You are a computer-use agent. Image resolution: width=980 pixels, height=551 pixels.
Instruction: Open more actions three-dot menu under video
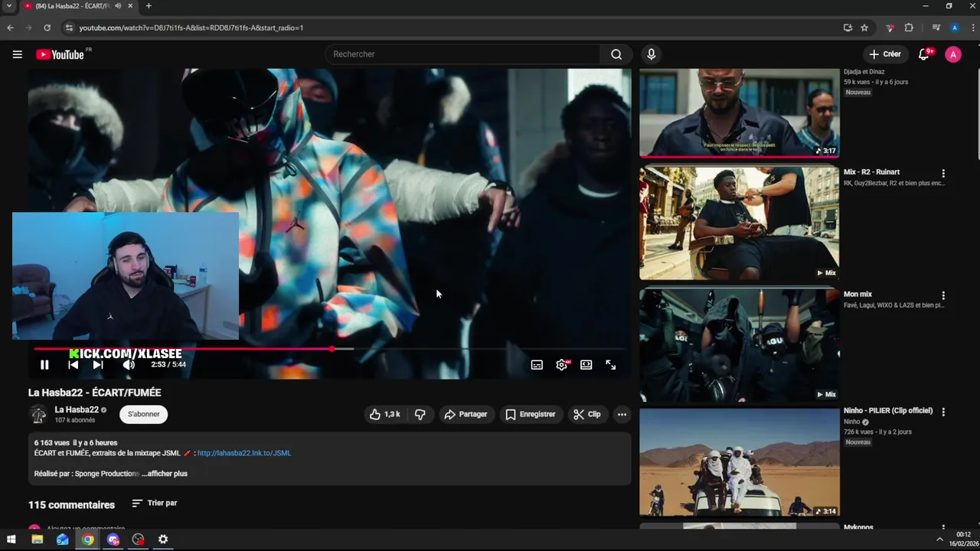(x=622, y=414)
